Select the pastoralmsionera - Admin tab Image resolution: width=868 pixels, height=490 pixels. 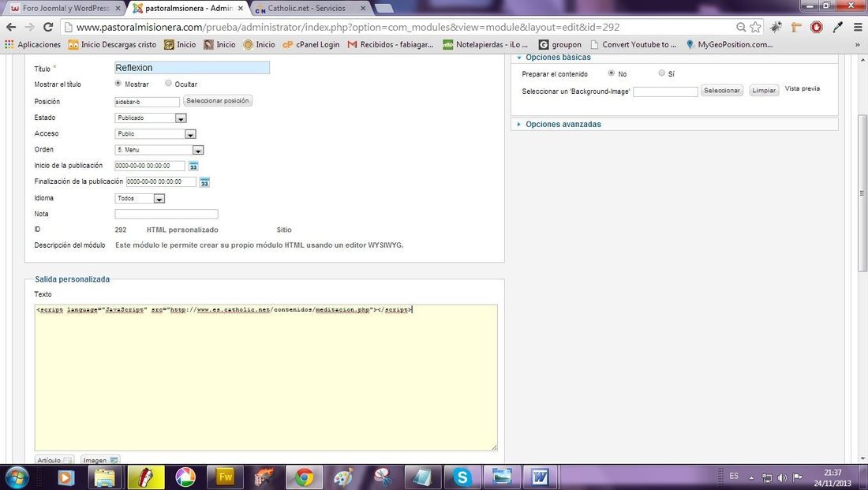coord(189,9)
